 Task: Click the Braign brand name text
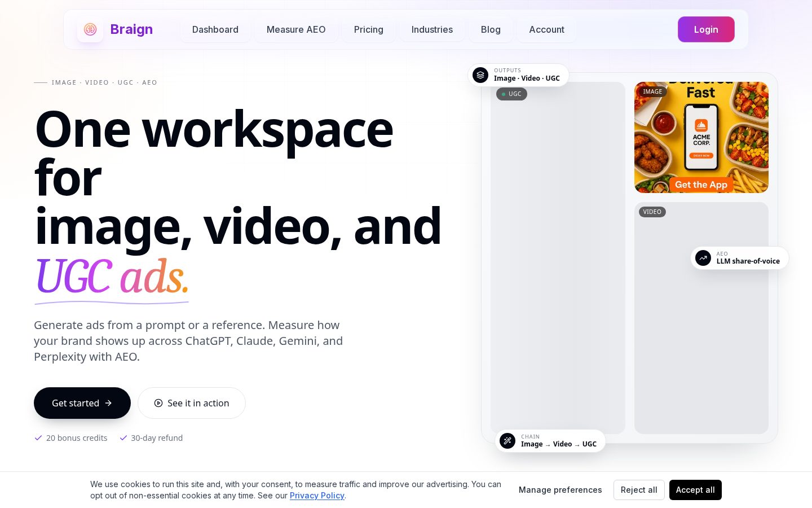pyautogui.click(x=131, y=29)
